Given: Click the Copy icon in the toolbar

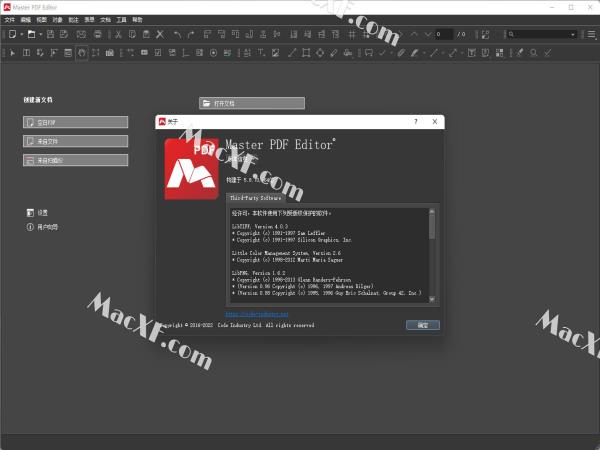Looking at the screenshot, I should (132, 34).
